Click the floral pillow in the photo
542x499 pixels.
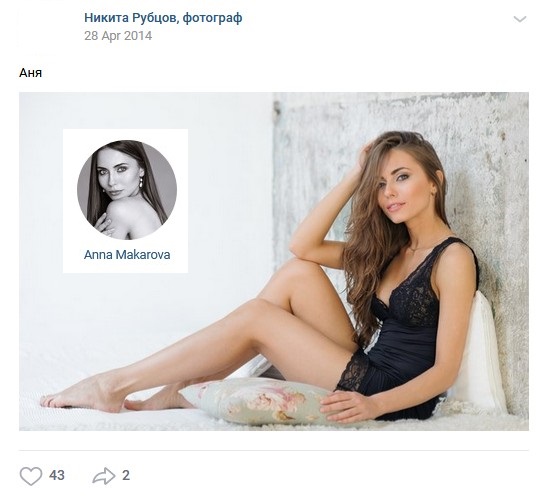[258, 401]
